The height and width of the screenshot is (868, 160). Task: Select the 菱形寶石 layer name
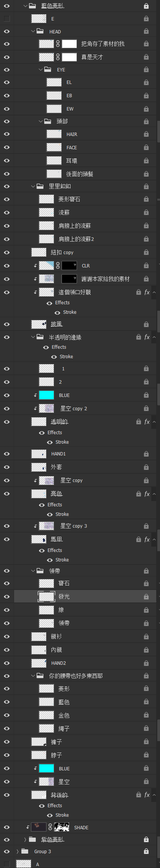point(69,199)
